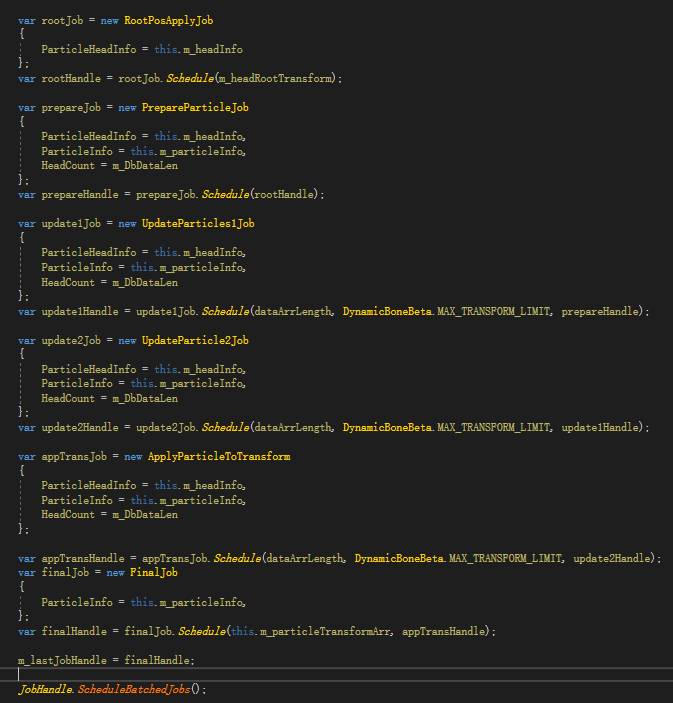
Task: Click MAX_TRANSFORM_LIMIT in the update2Handle line
Action: 493,427
